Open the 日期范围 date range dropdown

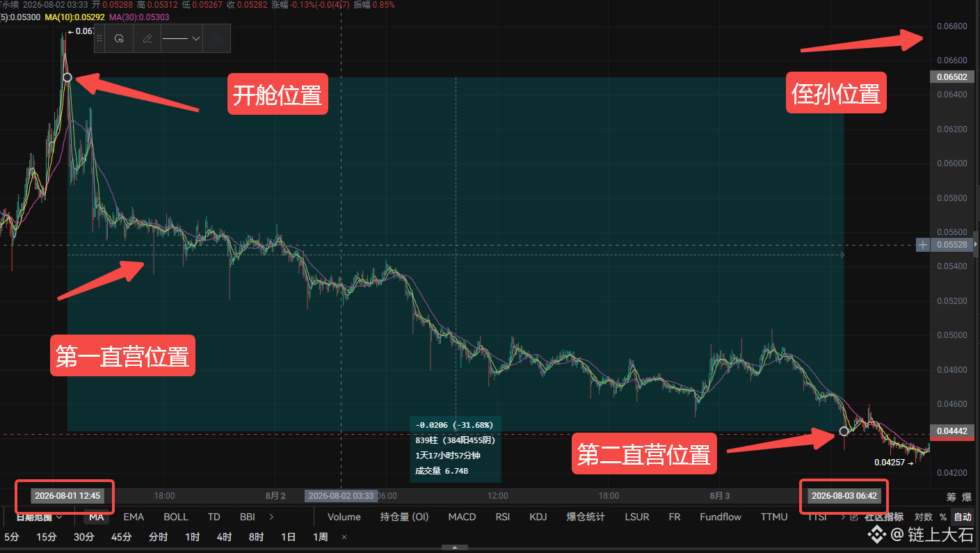point(40,517)
